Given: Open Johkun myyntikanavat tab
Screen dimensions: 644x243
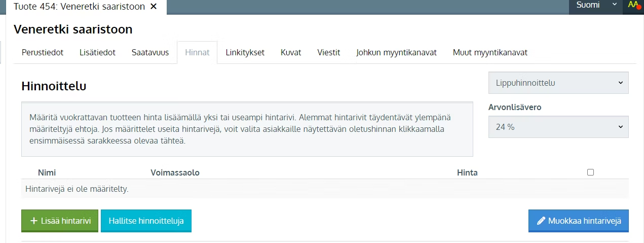Looking at the screenshot, I should pyautogui.click(x=396, y=52).
